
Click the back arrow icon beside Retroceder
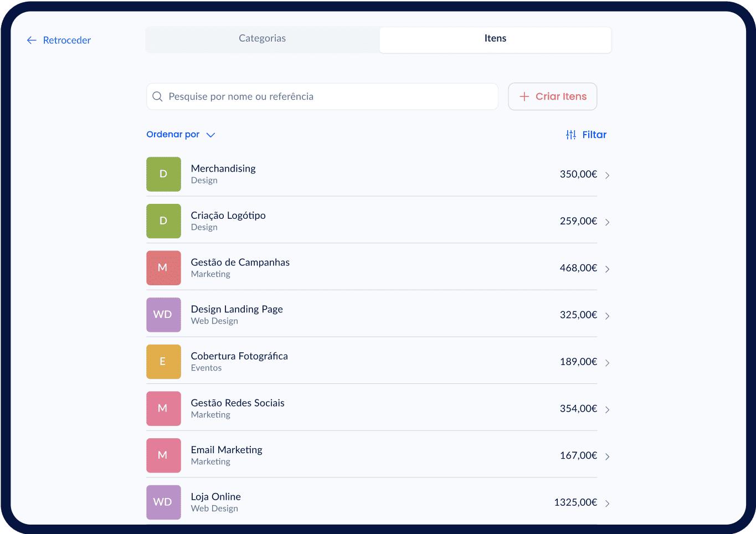tap(32, 40)
